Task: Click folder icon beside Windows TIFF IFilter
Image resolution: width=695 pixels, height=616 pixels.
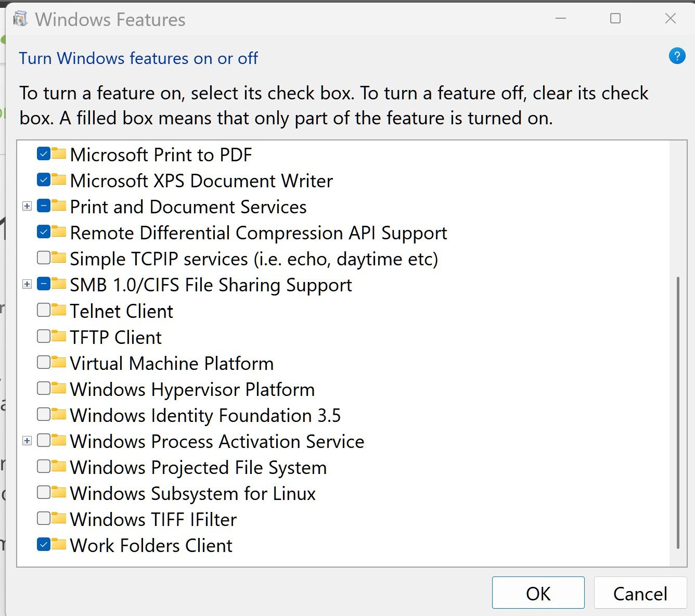Action: pos(59,518)
